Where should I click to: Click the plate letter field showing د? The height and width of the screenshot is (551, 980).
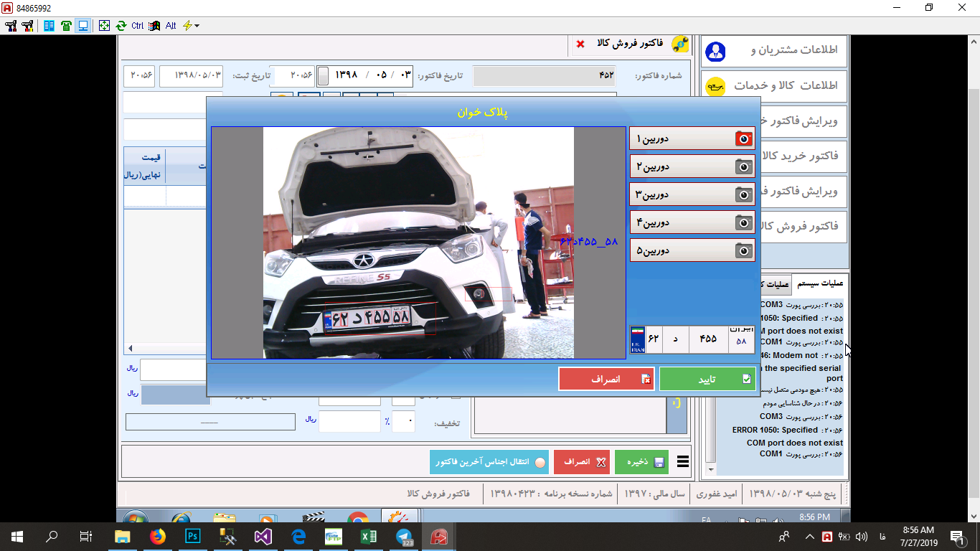[674, 339]
